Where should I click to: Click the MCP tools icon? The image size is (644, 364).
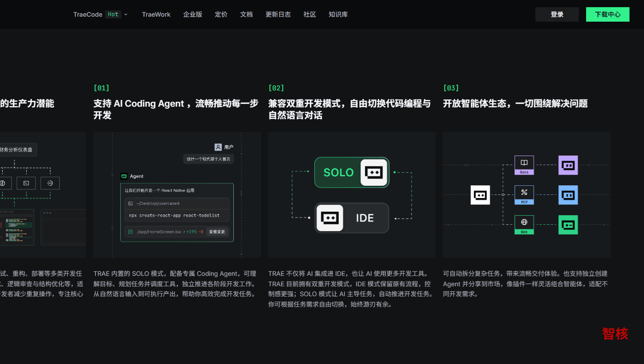click(524, 193)
